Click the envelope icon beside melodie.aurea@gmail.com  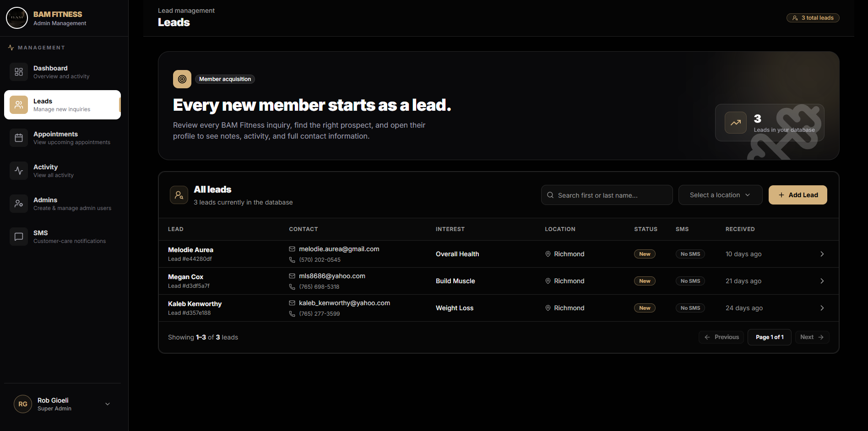pyautogui.click(x=292, y=249)
